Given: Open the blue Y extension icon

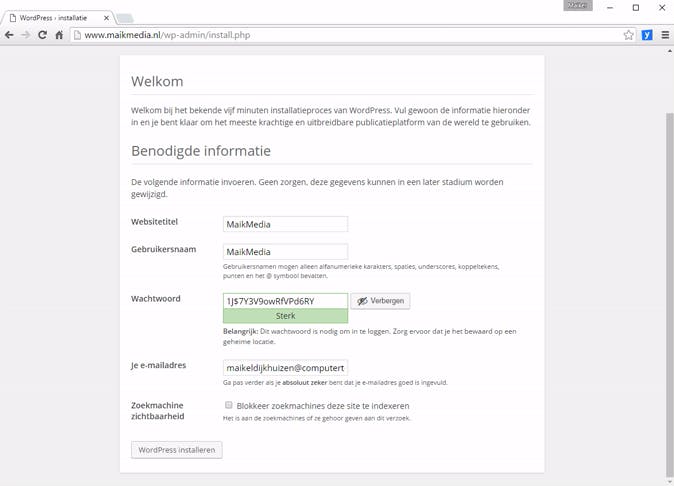Looking at the screenshot, I should 647,35.
